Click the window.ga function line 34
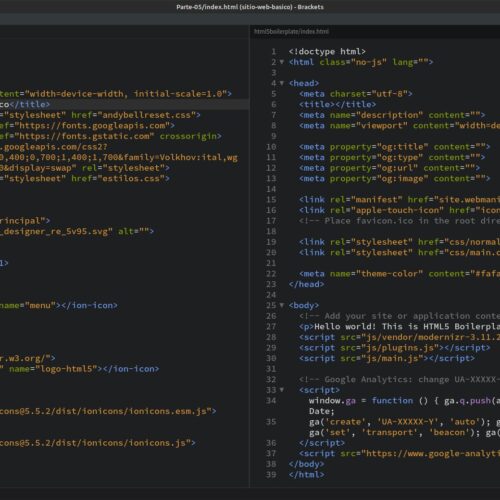 (404, 401)
